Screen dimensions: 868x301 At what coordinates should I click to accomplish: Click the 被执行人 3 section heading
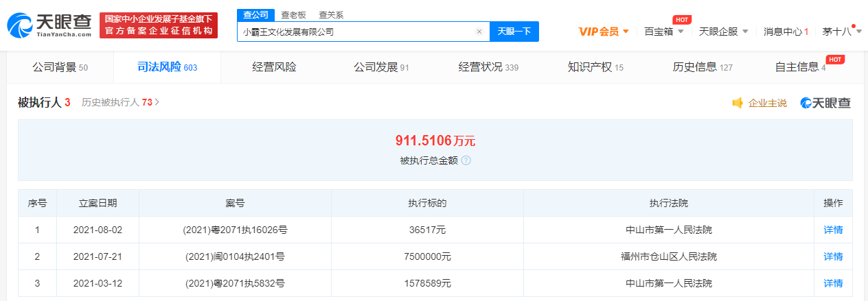(x=44, y=102)
